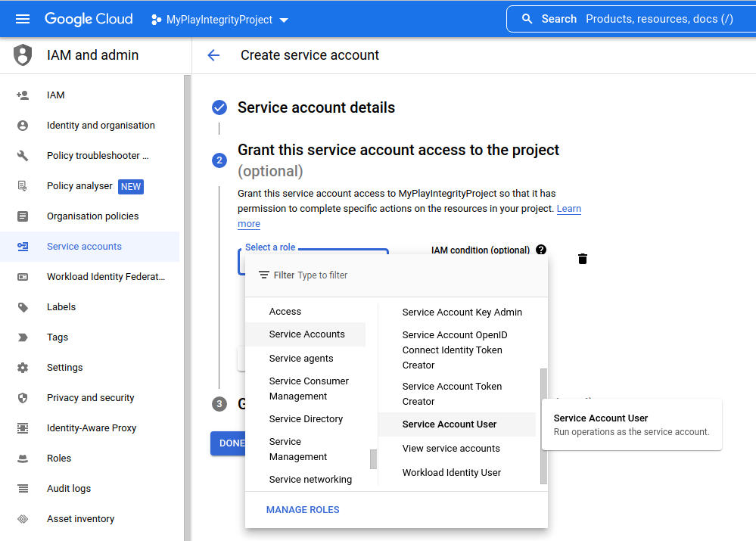
Task: Click the search magnifier in the top bar
Action: [x=527, y=19]
